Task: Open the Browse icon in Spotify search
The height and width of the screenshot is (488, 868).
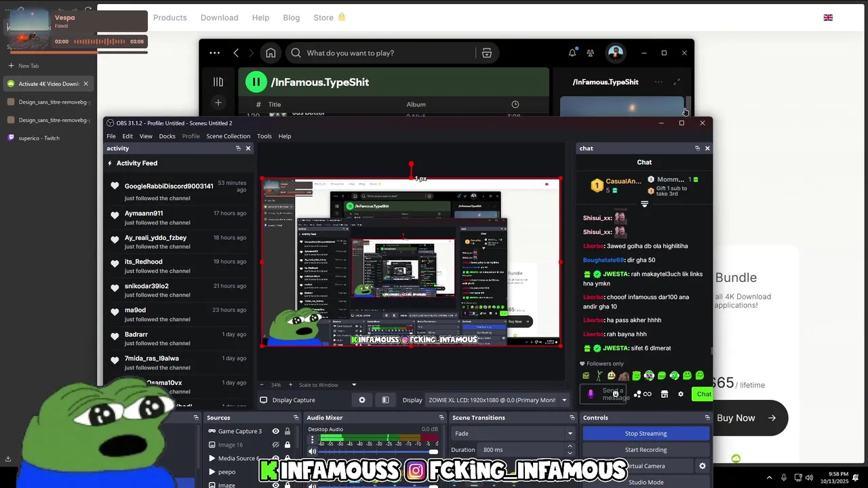Action: 487,53
